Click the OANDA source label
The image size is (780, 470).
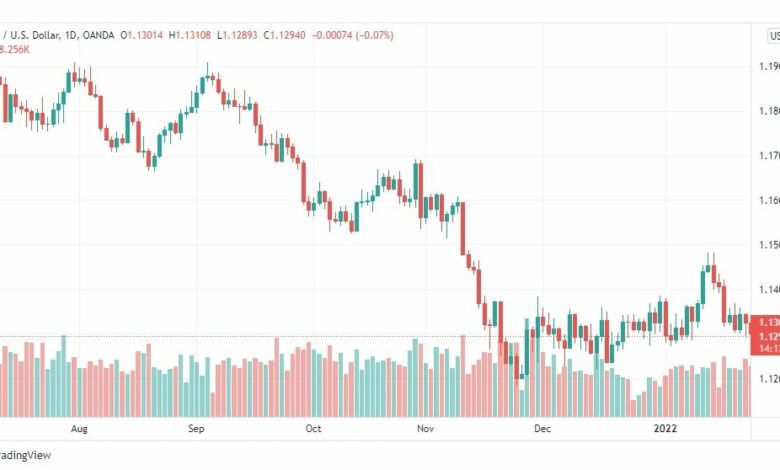pyautogui.click(x=98, y=35)
